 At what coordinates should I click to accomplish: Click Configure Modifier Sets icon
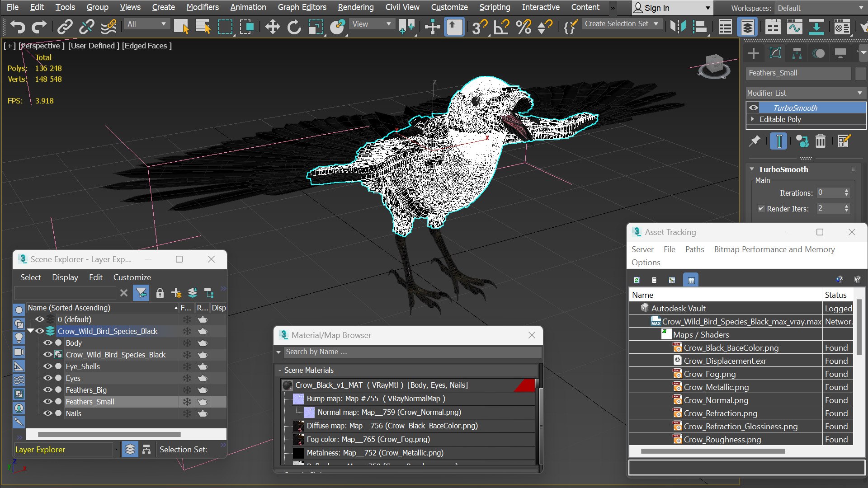coord(844,141)
